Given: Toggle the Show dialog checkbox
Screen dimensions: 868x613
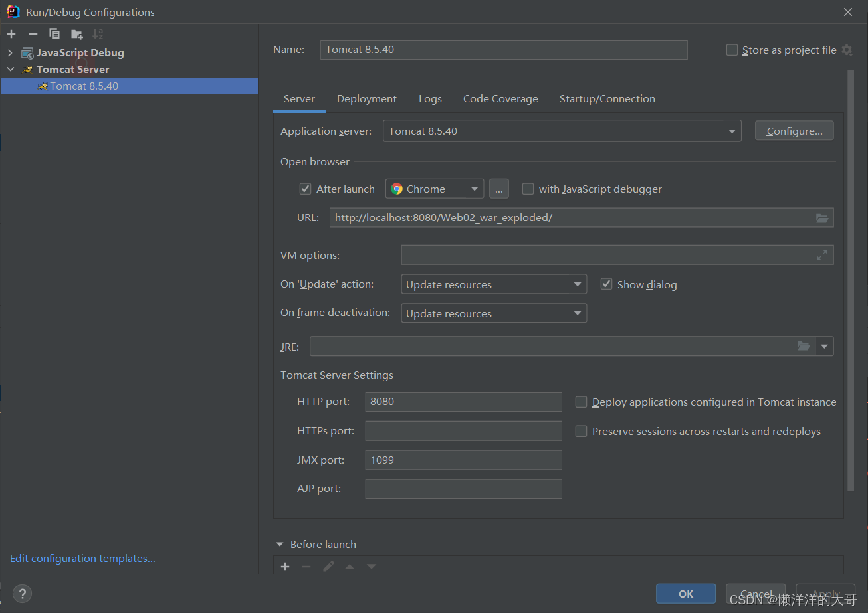Looking at the screenshot, I should 606,284.
